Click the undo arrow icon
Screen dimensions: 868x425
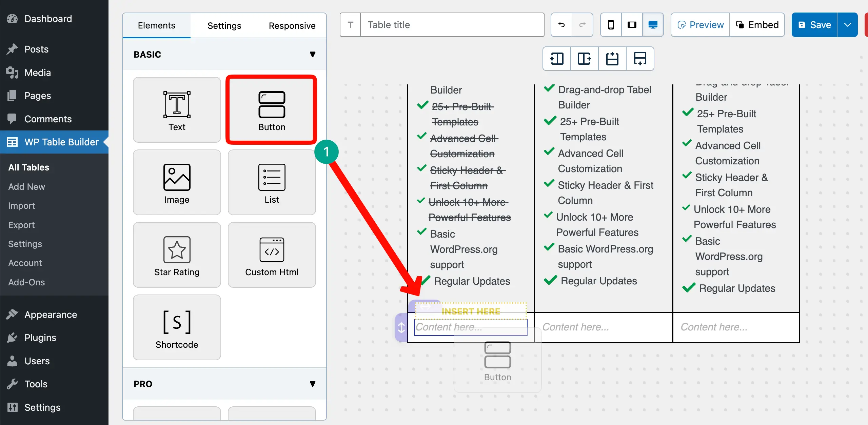(x=561, y=25)
